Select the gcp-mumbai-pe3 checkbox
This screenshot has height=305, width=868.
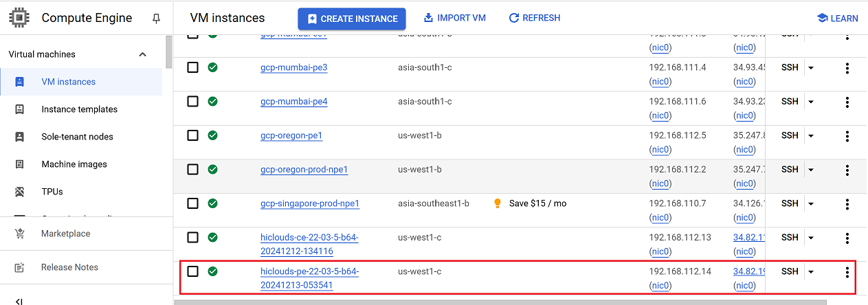coord(193,67)
